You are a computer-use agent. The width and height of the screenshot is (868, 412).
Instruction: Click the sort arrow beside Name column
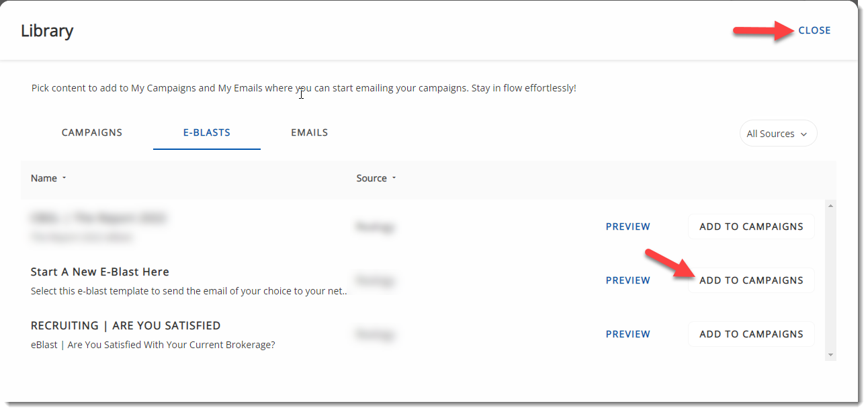pos(64,178)
